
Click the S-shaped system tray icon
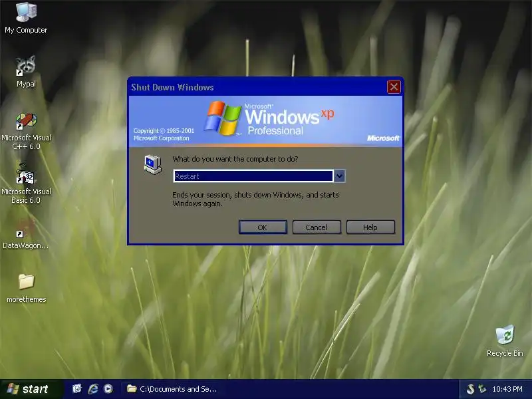pyautogui.click(x=470, y=389)
